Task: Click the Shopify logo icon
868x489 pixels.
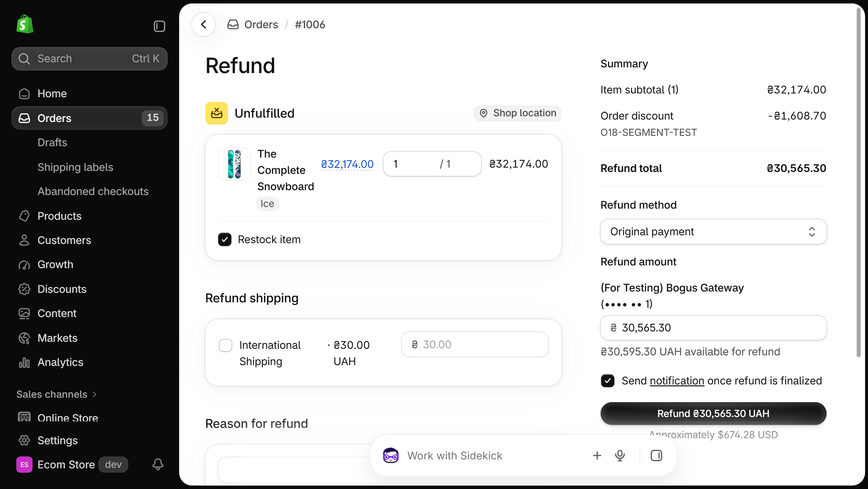Action: (25, 24)
